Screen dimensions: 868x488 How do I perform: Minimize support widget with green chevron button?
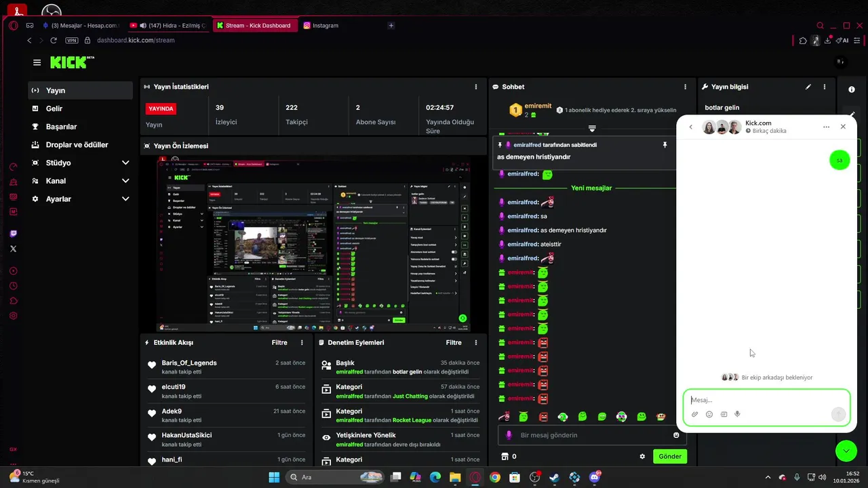[x=846, y=451]
